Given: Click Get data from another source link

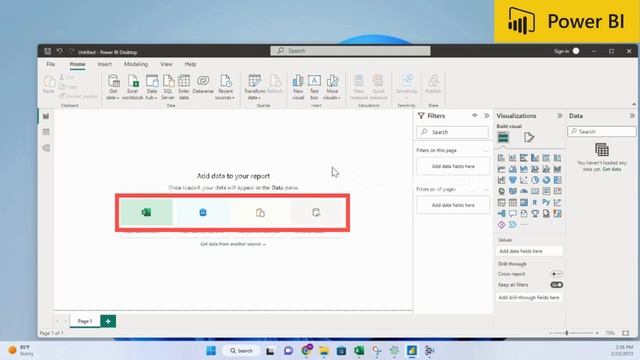Looking at the screenshot, I should coord(233,244).
